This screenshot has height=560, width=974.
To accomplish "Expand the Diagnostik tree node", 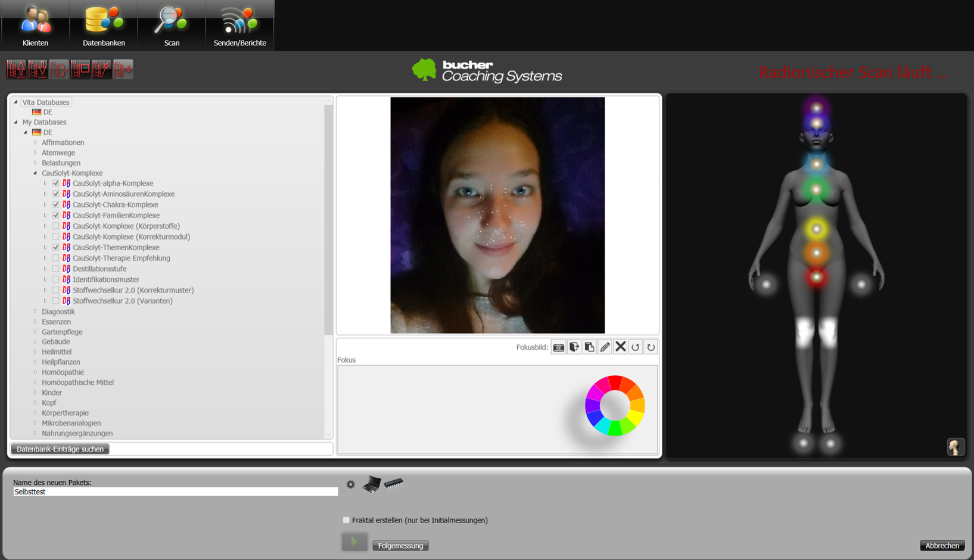I will (x=36, y=312).
